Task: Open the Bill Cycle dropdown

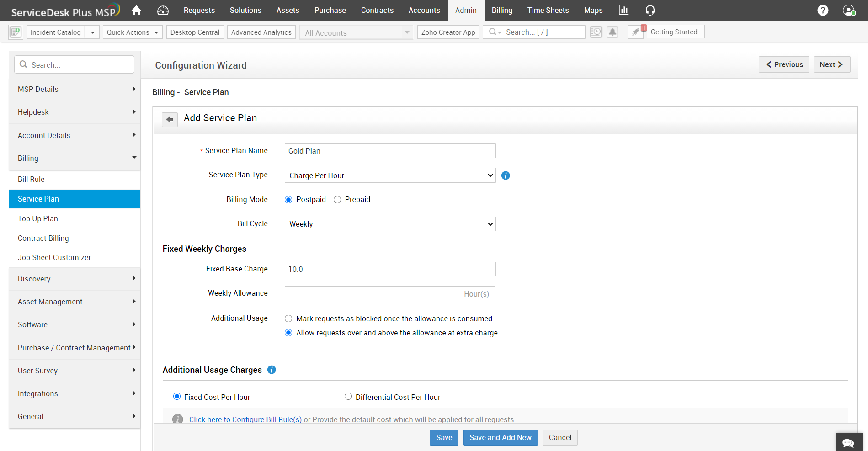Action: click(390, 224)
